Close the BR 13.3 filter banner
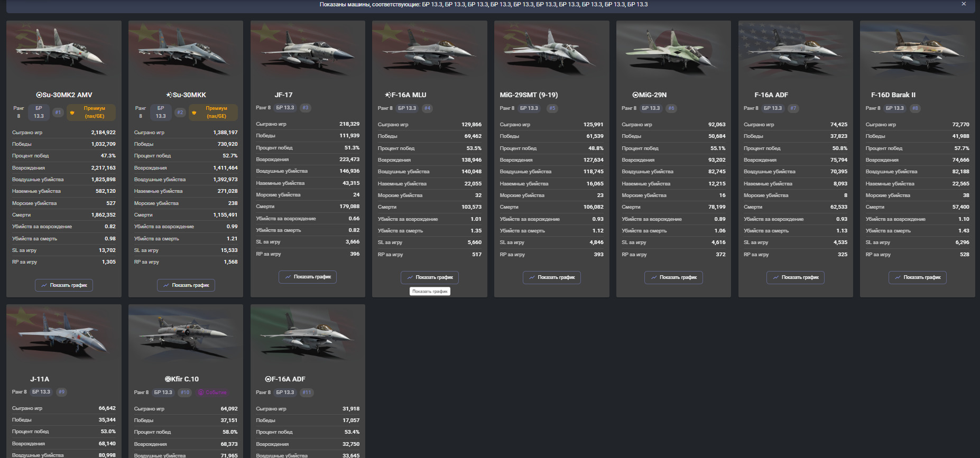The image size is (980, 458). (964, 4)
